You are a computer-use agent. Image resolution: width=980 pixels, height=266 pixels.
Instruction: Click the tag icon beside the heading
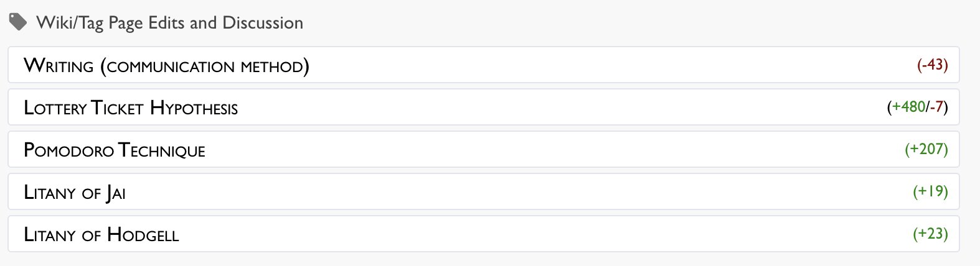[18, 22]
